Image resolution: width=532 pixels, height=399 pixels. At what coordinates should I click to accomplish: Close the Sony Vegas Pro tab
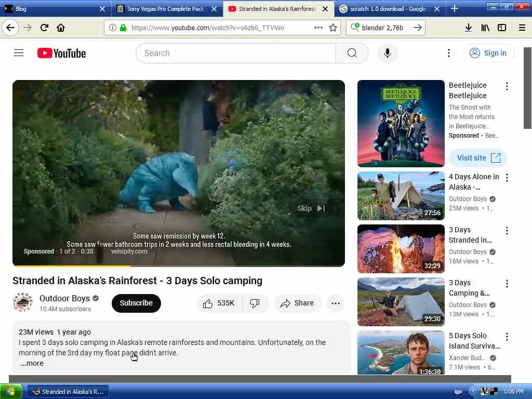pos(214,9)
